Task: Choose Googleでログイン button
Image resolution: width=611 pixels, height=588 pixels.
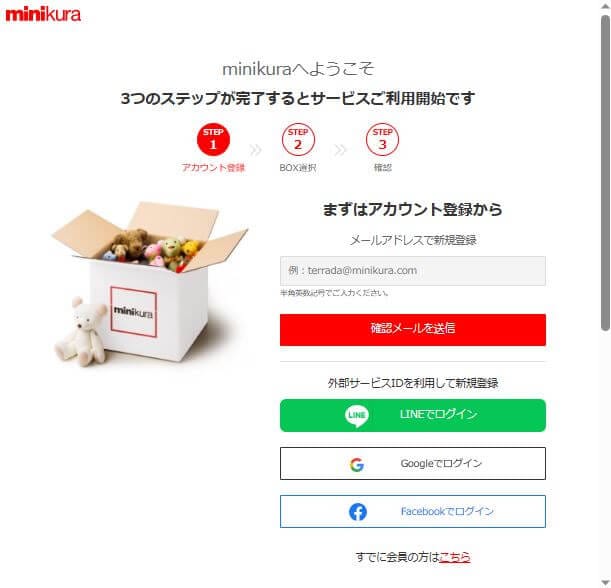Action: click(x=413, y=463)
